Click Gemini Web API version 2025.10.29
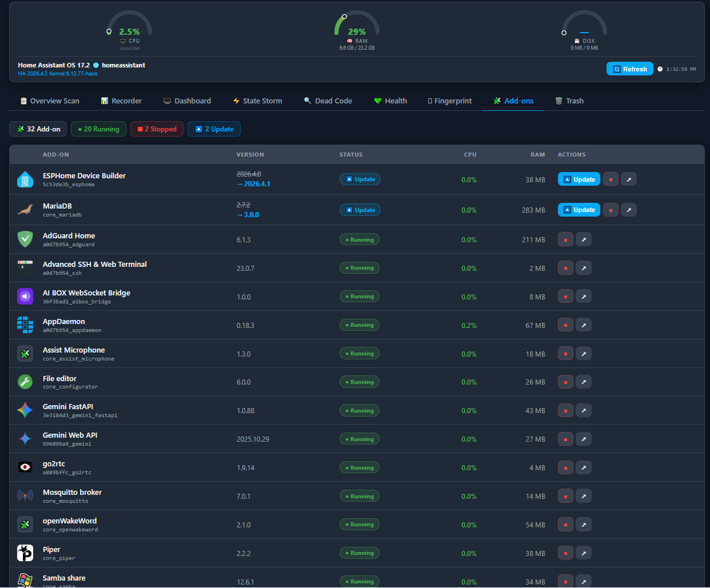Image resolution: width=710 pixels, height=588 pixels. [253, 439]
